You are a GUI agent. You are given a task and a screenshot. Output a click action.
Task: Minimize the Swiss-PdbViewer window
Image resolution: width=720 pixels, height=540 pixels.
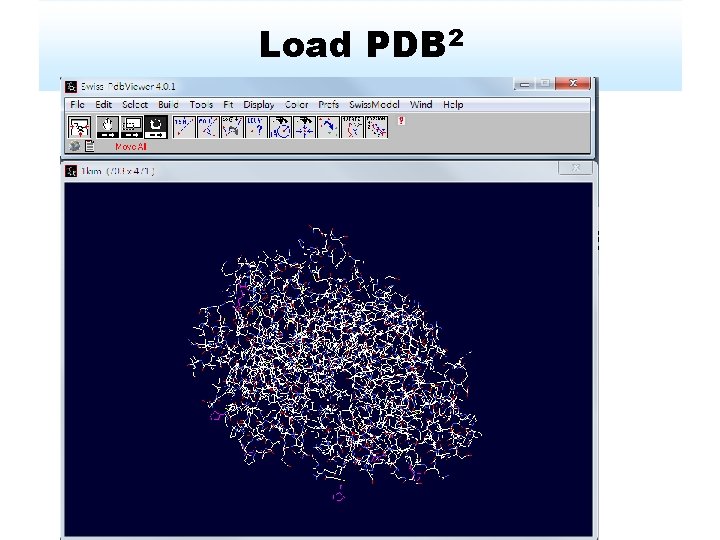524,84
